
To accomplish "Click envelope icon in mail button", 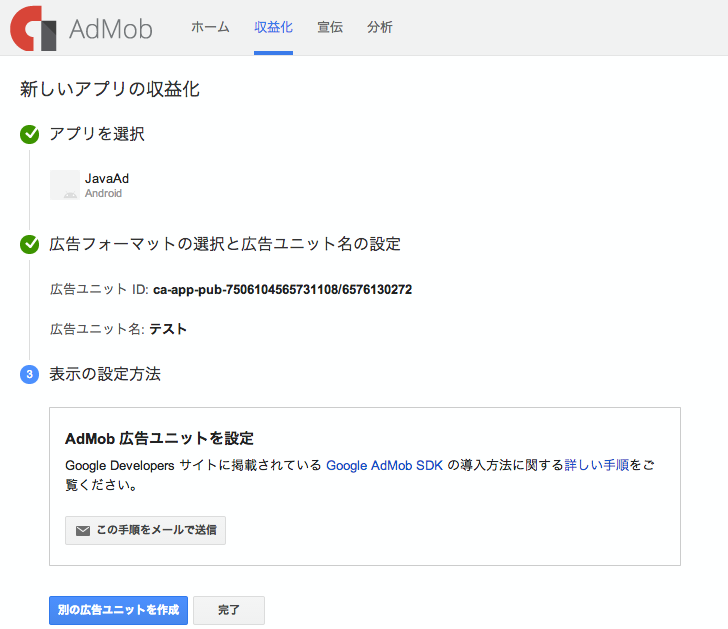I will tap(83, 531).
